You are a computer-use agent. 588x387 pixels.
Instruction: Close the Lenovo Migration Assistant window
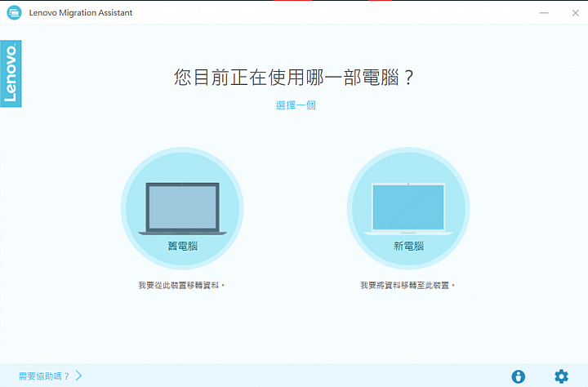coord(576,13)
